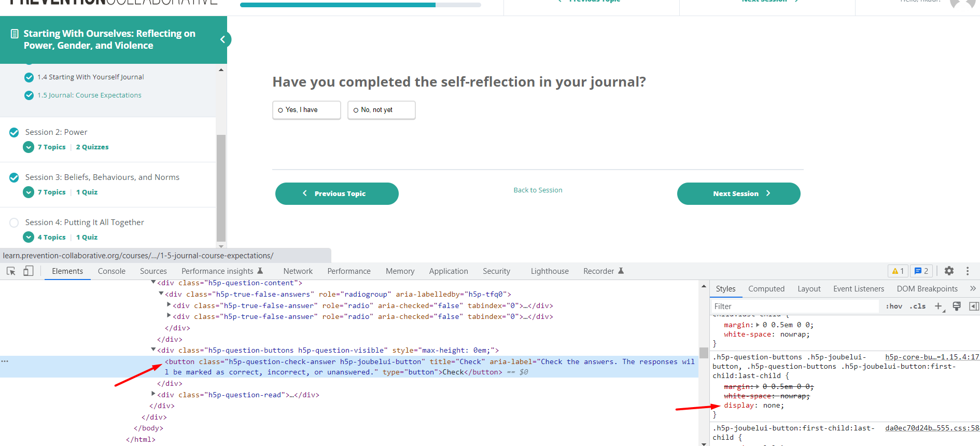Viewport: 980px width, 446px height.
Task: Open the DevTools three-dot menu
Action: [968, 271]
